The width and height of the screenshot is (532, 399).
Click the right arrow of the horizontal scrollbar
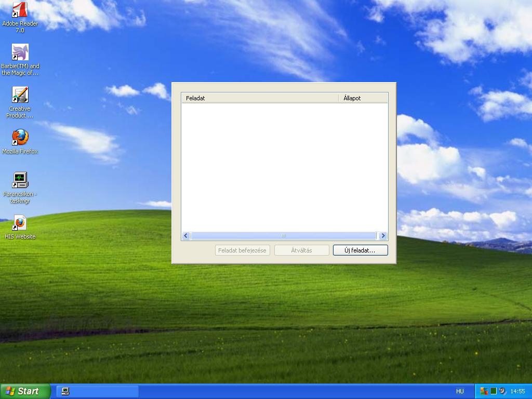(x=383, y=236)
